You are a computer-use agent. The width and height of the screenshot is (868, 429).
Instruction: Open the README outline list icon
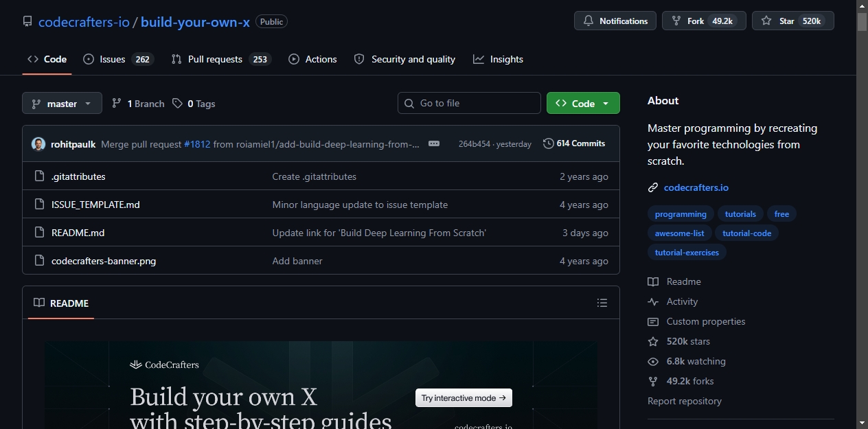[x=602, y=303]
